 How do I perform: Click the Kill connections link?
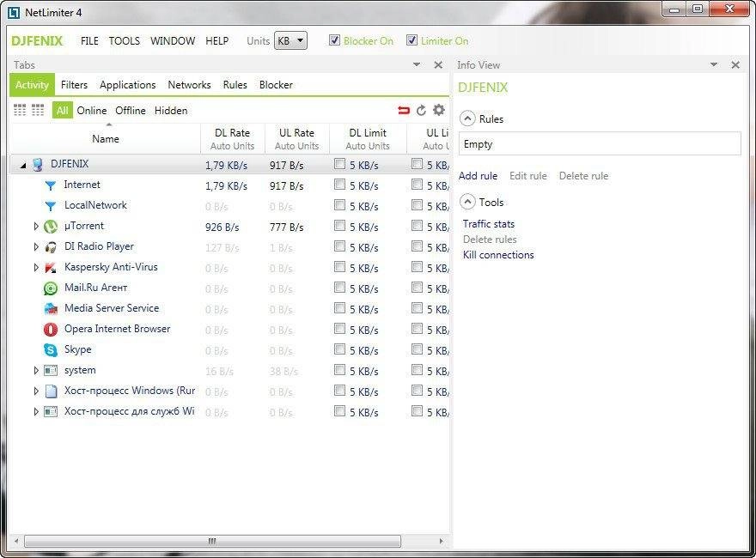(498, 255)
